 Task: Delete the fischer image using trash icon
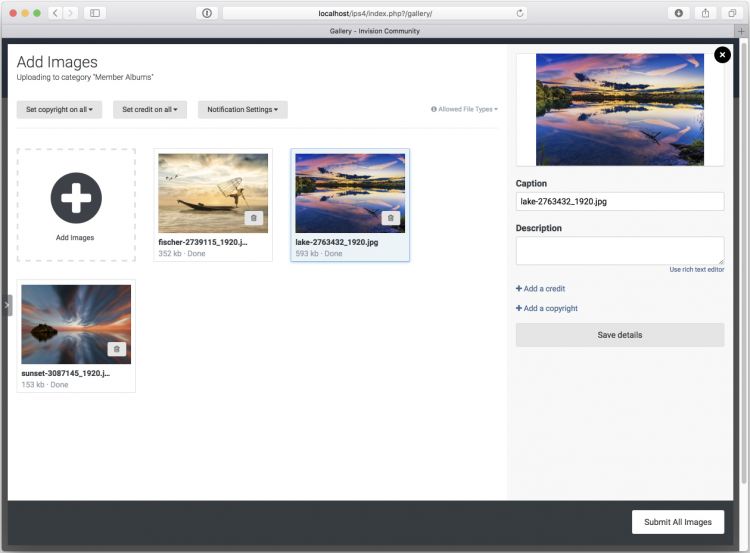[254, 218]
